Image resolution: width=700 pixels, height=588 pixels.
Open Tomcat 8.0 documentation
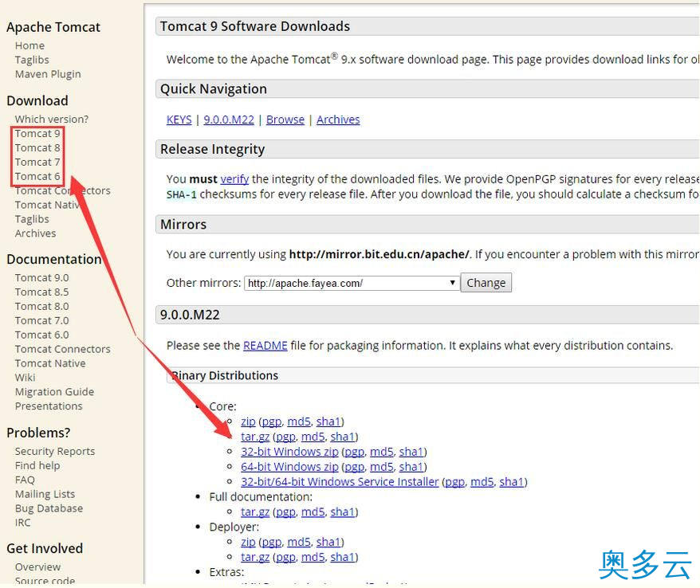coord(41,306)
